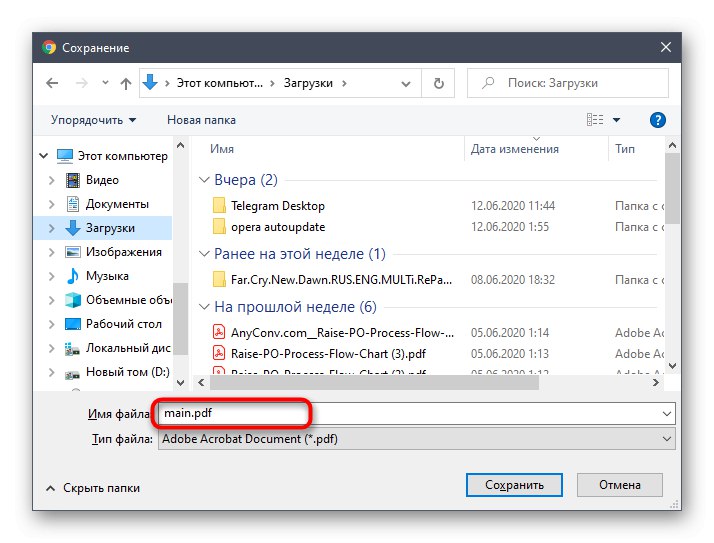The image size is (714, 543).
Task: Select the 'opera autoupdate' folder
Action: pyautogui.click(x=278, y=227)
